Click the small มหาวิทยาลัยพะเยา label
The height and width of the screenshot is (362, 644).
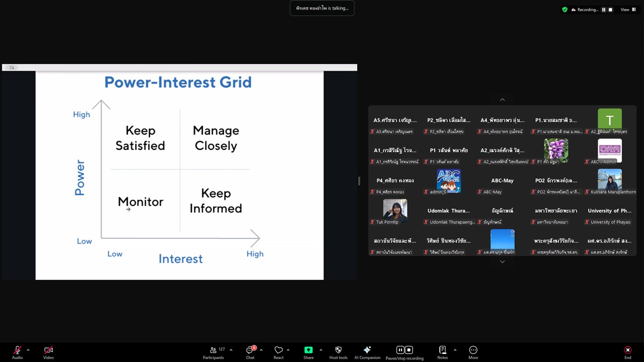552,222
